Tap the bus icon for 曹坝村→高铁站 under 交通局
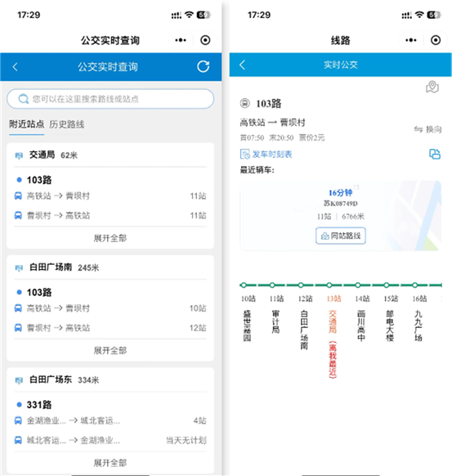452x476 pixels. 18,216
